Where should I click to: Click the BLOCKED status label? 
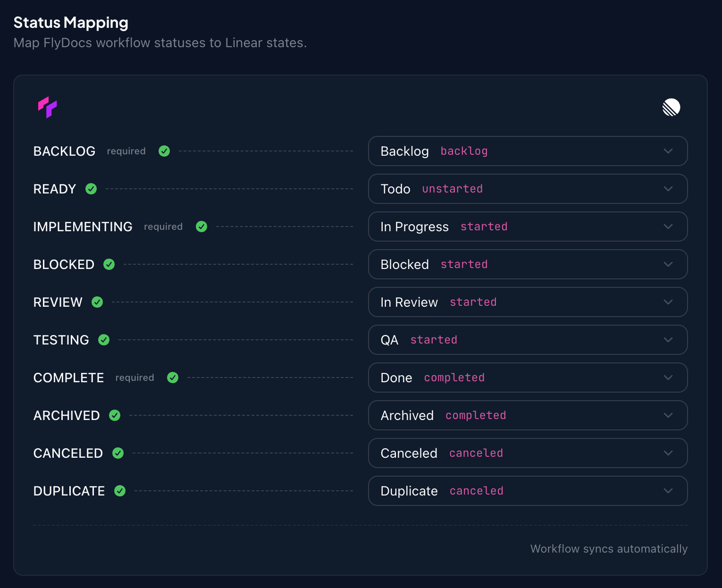[x=64, y=264]
